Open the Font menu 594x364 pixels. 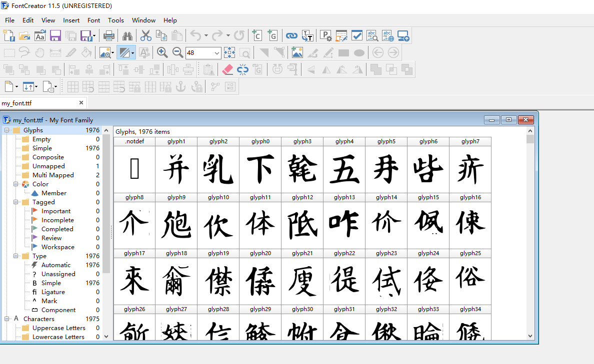pyautogui.click(x=93, y=20)
